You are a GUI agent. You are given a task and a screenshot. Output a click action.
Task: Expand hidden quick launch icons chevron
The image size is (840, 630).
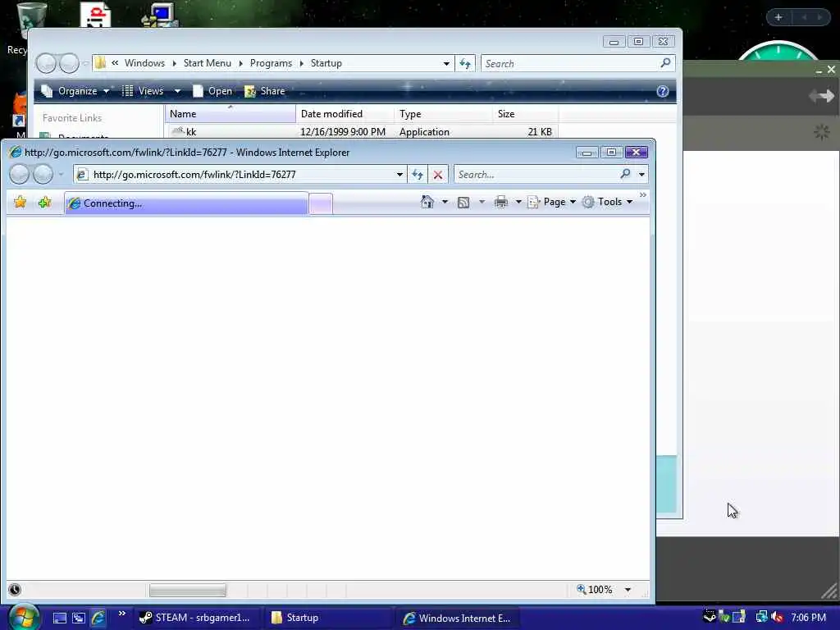(121, 614)
